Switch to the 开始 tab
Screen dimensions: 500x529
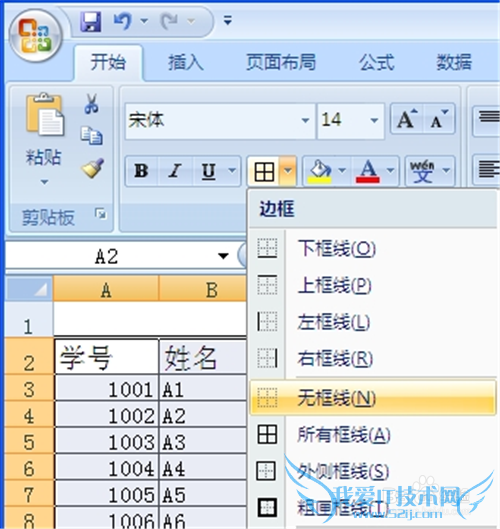coord(108,63)
